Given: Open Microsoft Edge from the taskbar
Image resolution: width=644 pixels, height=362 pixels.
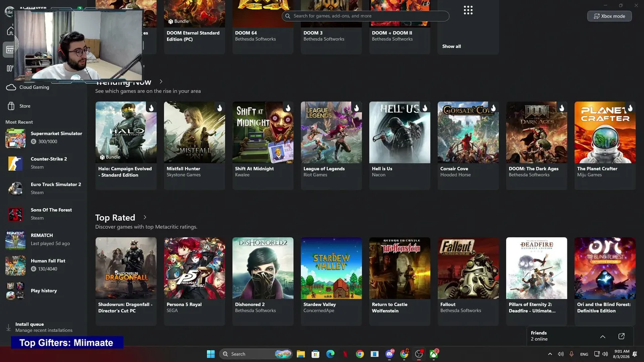Looking at the screenshot, I should point(330,354).
